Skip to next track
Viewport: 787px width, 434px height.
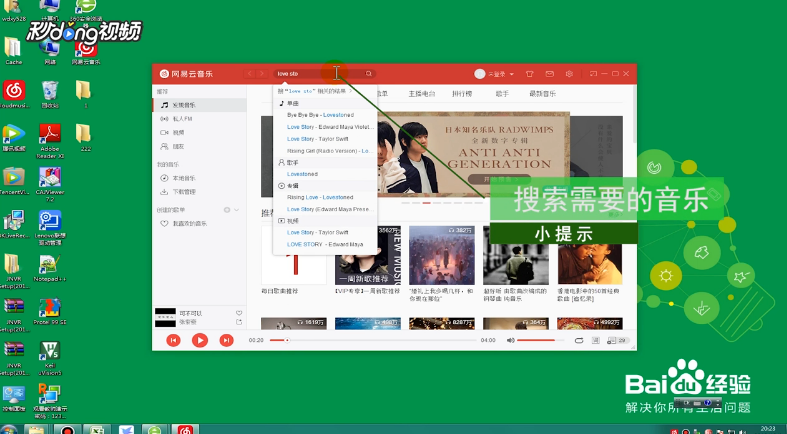point(226,340)
